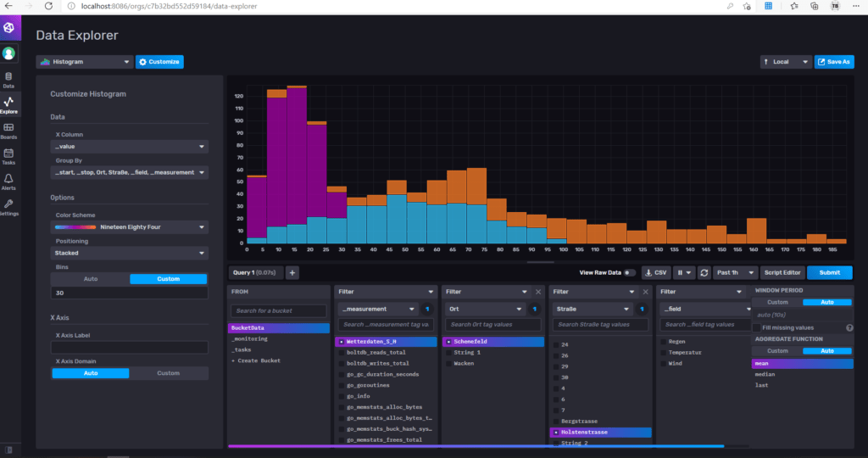
Task: Click the Submit button
Action: pyautogui.click(x=829, y=272)
